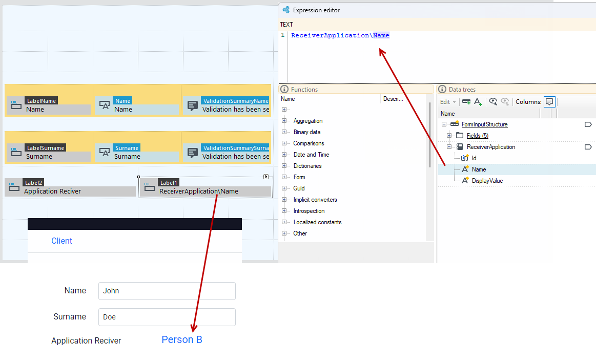Viewport: 596px width, 364px height.
Task: Open the Edit dropdown in Data trees
Action: 448,102
